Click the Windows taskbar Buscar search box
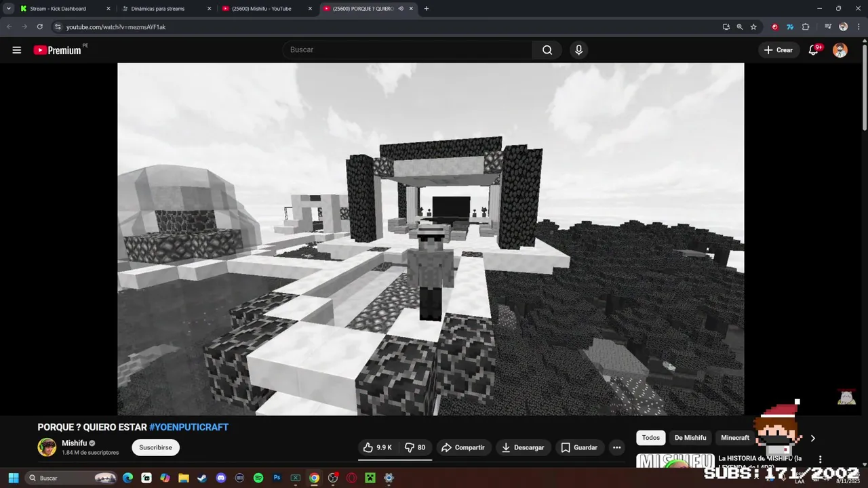 coord(72,478)
